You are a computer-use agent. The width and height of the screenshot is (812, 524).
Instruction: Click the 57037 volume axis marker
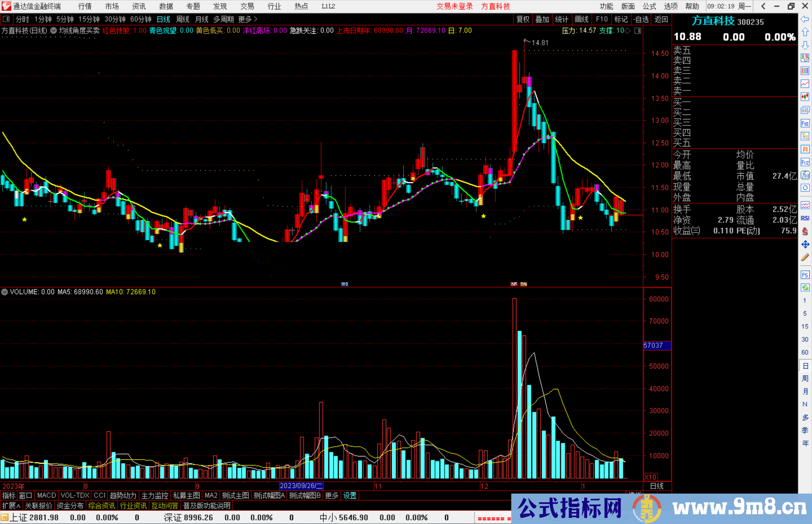[656, 345]
